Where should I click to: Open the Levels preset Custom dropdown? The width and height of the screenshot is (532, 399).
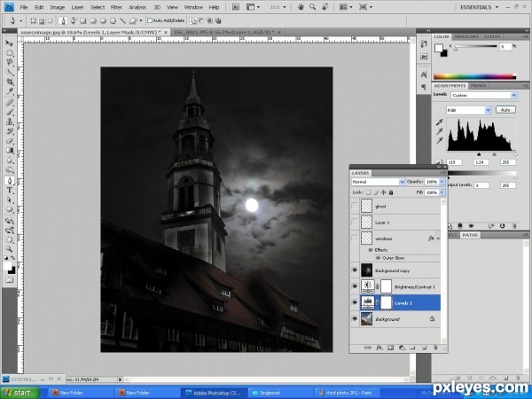coord(484,96)
